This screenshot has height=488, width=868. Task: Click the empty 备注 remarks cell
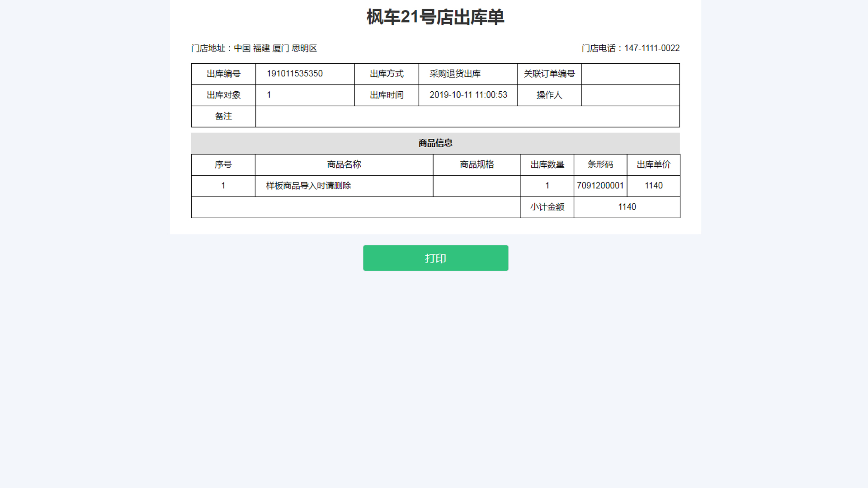click(467, 116)
